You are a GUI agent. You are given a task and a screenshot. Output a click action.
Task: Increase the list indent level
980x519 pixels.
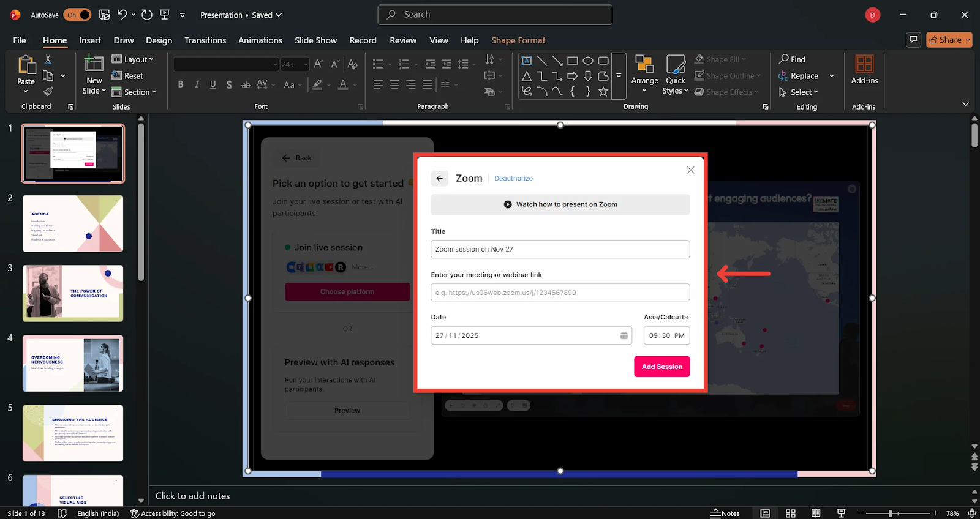pos(447,64)
